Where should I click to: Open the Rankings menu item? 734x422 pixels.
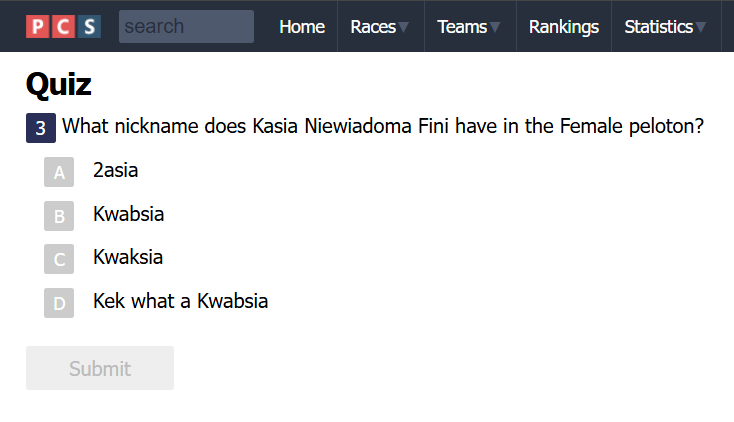(x=564, y=27)
